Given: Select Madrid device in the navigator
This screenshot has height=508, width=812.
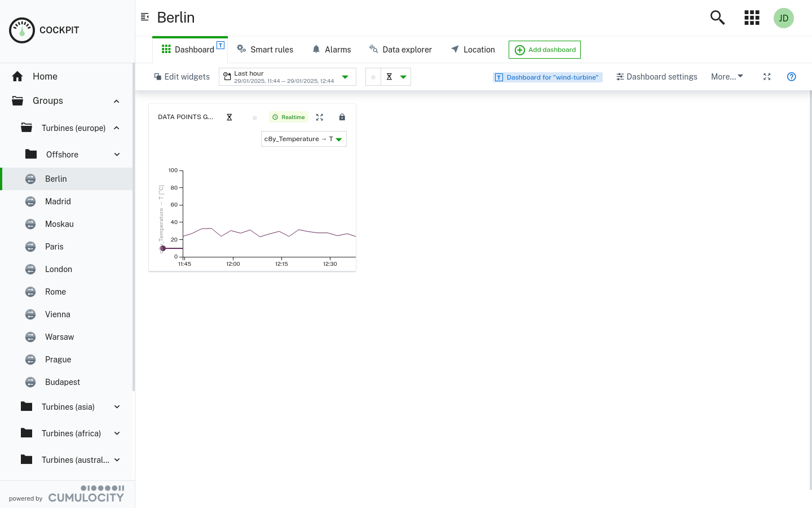Looking at the screenshot, I should coord(58,202).
